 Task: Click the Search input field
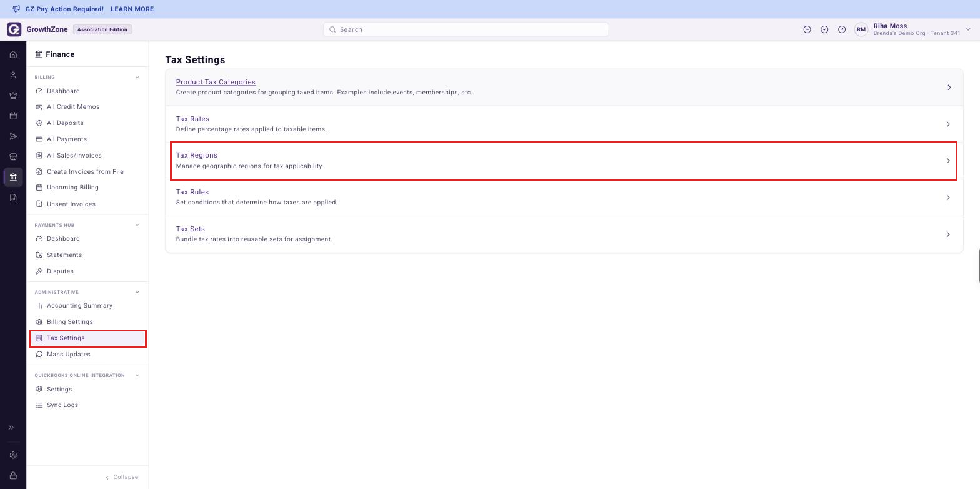(466, 29)
